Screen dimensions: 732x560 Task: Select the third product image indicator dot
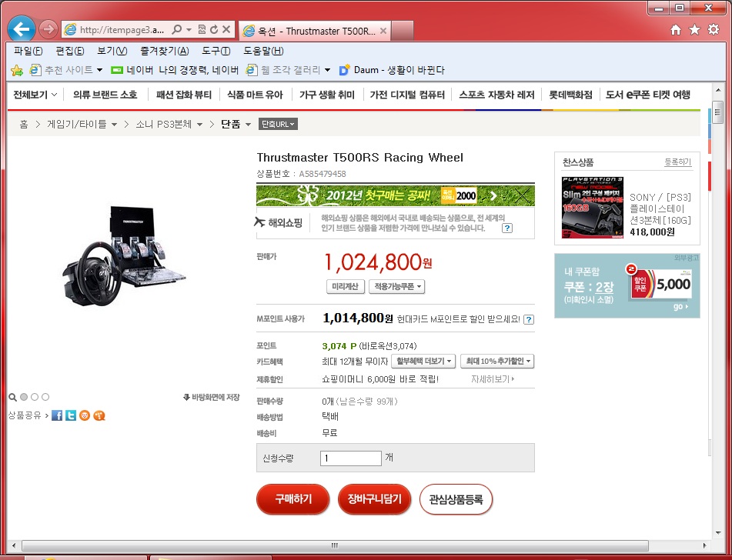click(45, 397)
